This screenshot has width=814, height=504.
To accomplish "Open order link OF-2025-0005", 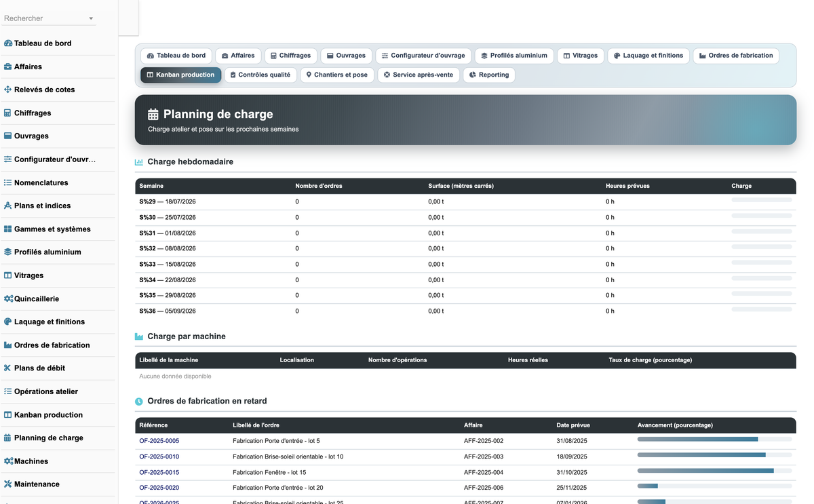I will point(159,441).
